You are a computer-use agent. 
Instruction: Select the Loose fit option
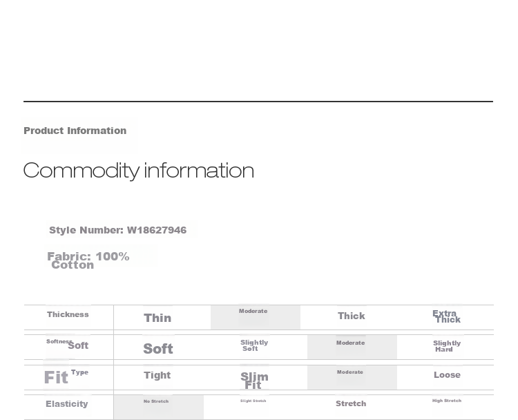tap(447, 374)
